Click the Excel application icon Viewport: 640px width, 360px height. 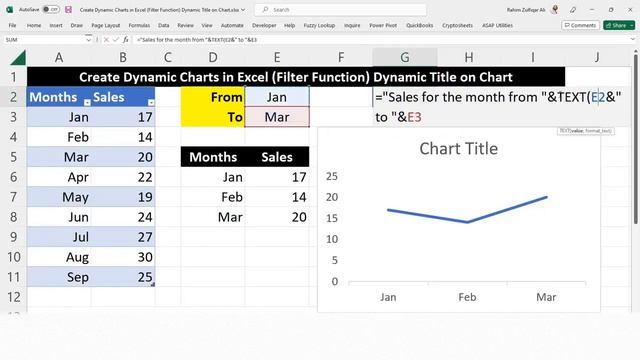9,9
